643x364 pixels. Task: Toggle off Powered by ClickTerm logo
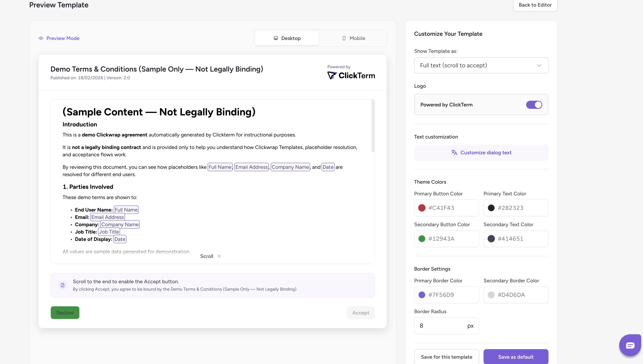point(534,105)
